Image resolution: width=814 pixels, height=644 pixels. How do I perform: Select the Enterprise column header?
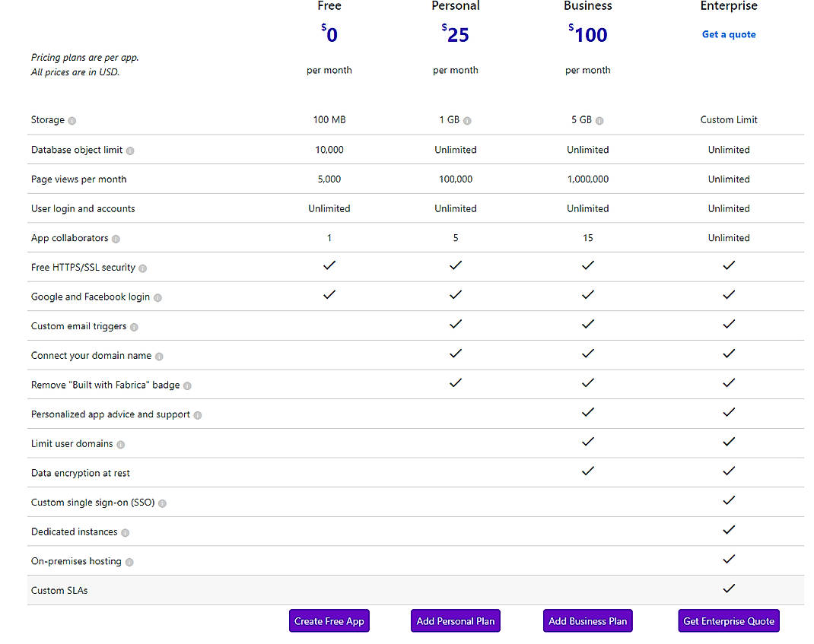[x=728, y=7]
